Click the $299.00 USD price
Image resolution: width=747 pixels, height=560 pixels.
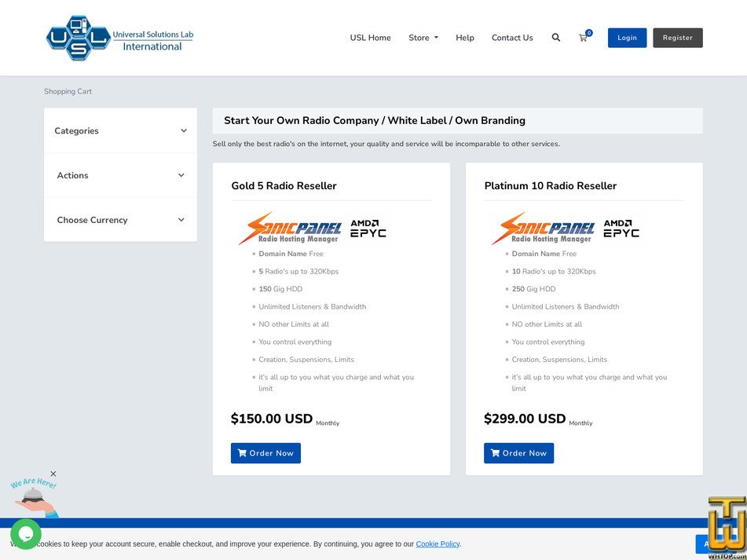(x=525, y=419)
